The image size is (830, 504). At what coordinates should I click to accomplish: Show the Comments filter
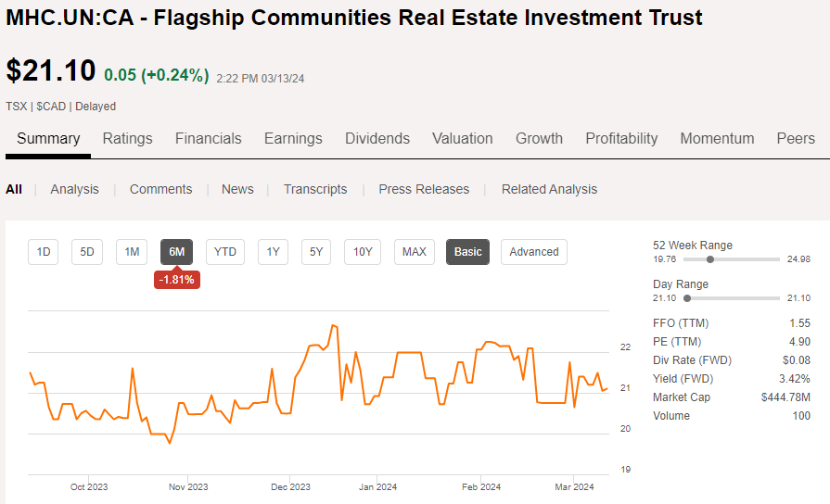pos(161,189)
